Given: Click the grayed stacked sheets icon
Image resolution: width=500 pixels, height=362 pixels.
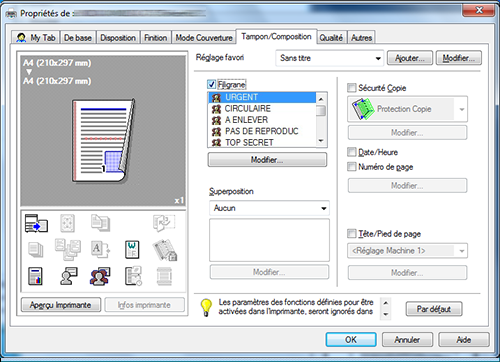Looking at the screenshot, I should pyautogui.click(x=36, y=250).
